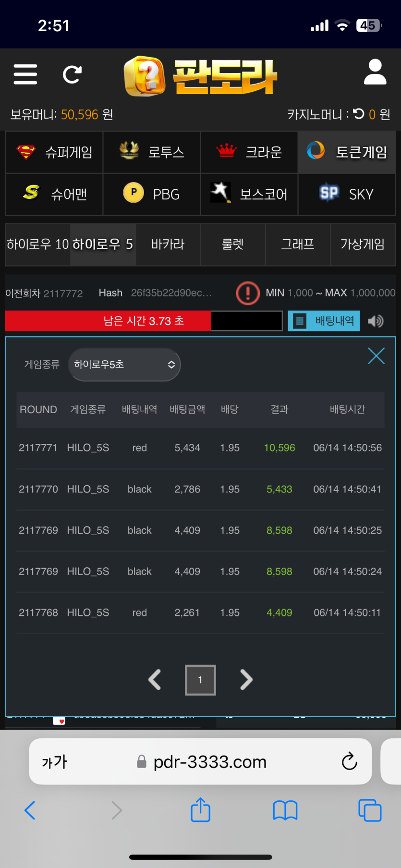This screenshot has height=868, width=401.
Task: Go to next page of betting history
Action: click(x=246, y=680)
